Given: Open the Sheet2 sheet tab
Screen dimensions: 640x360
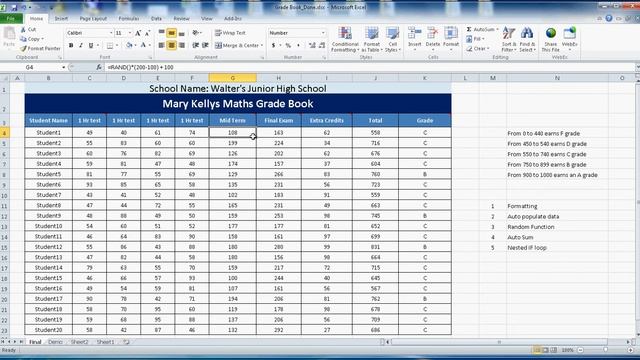Looking at the screenshot, I should tap(79, 342).
